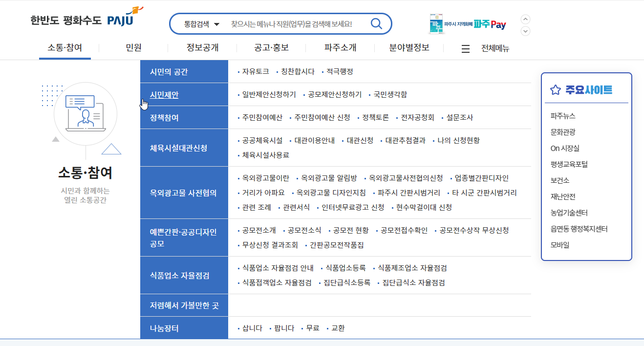
Task: Click 저렴해서 가볼만한 곳 category
Action: [x=184, y=305]
